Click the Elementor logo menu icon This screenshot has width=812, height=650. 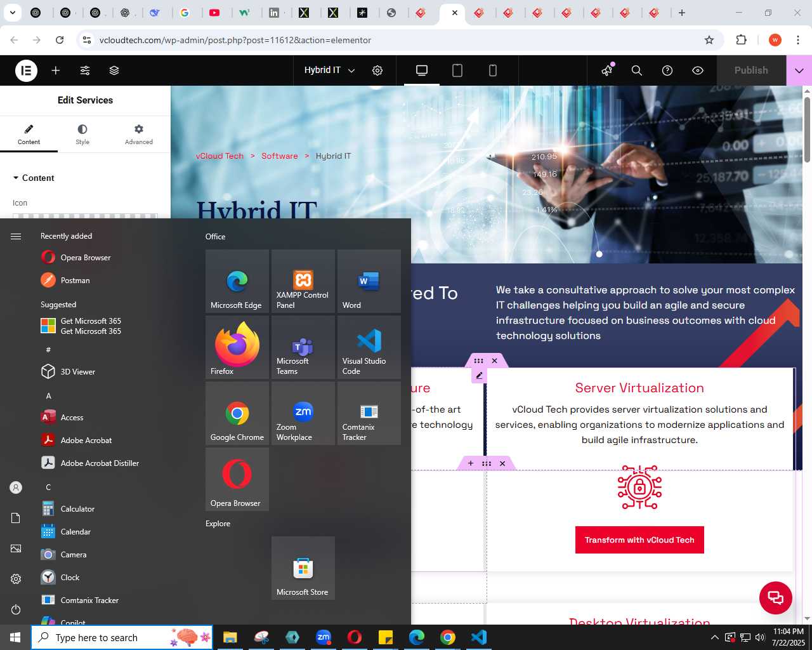(x=27, y=70)
